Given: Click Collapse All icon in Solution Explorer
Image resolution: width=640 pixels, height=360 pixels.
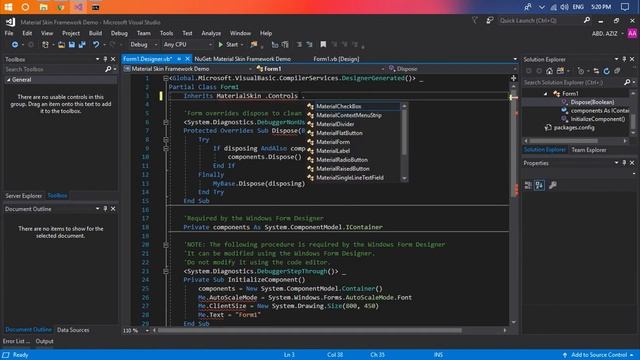Looking at the screenshot, I should tap(617, 71).
